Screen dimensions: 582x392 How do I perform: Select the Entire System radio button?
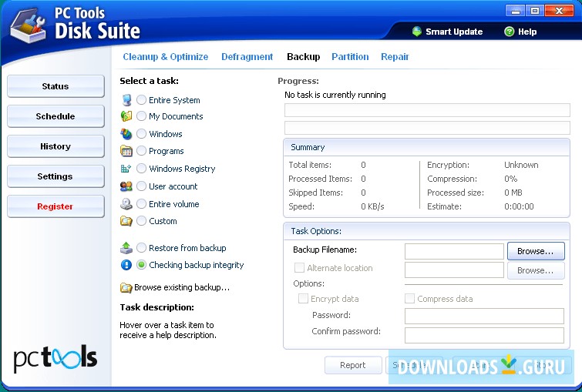click(x=141, y=100)
